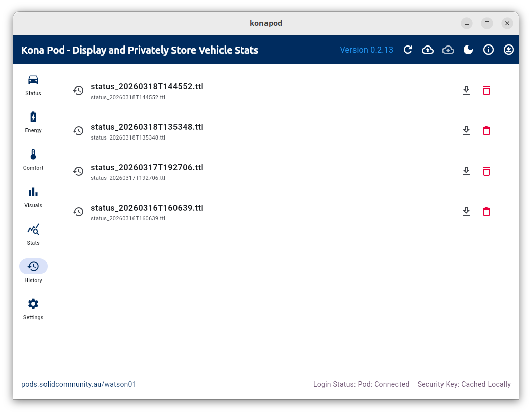Delete status_20260317T192706.ttl entry

tap(486, 171)
